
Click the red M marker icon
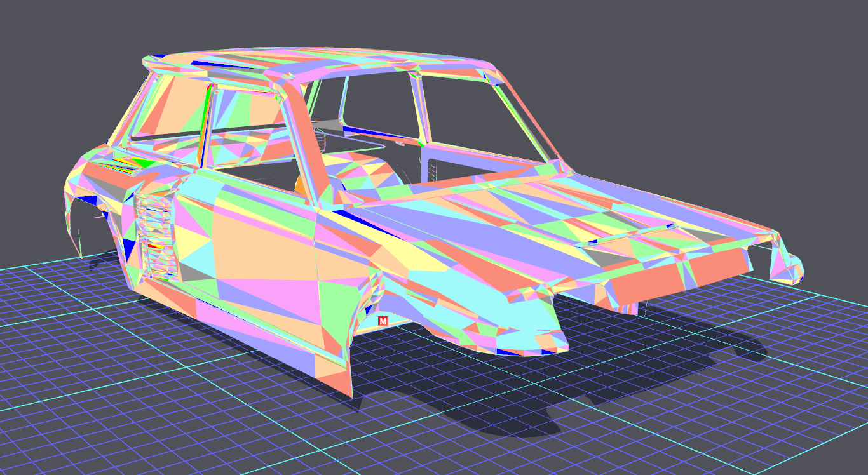383,321
